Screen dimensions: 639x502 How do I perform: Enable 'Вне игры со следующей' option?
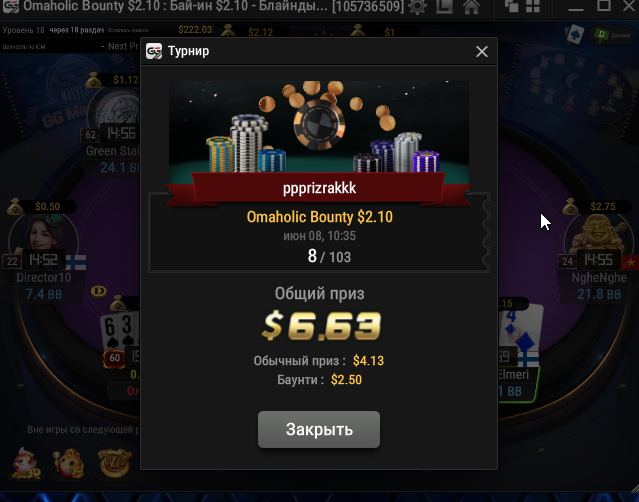[17, 429]
